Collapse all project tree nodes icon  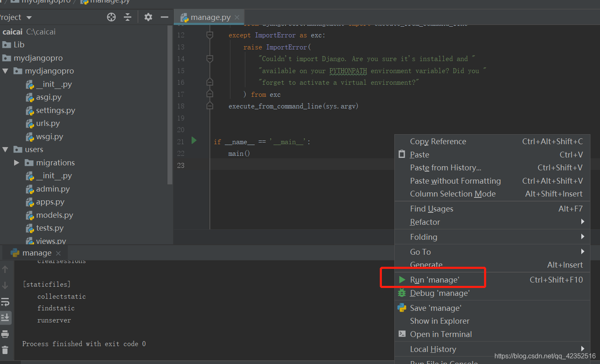[128, 17]
